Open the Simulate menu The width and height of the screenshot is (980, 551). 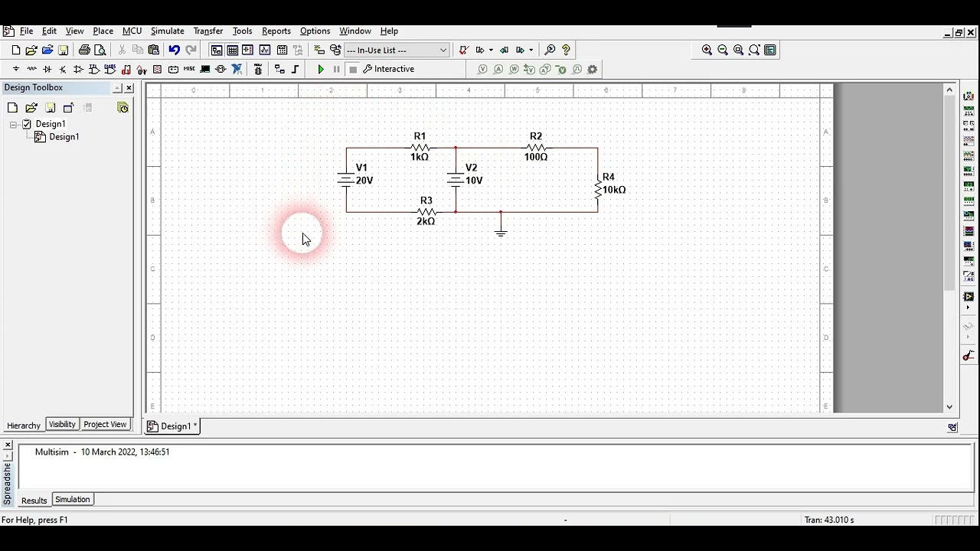point(167,31)
